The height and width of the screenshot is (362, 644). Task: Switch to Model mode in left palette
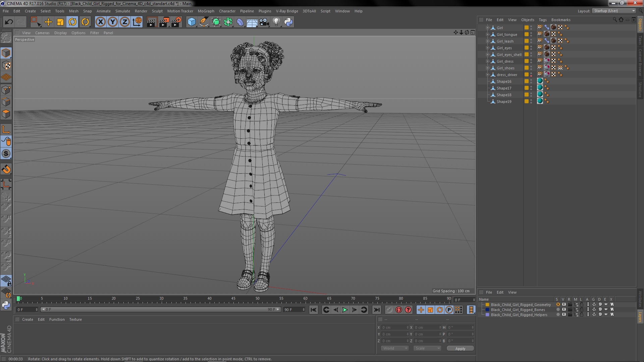6,53
